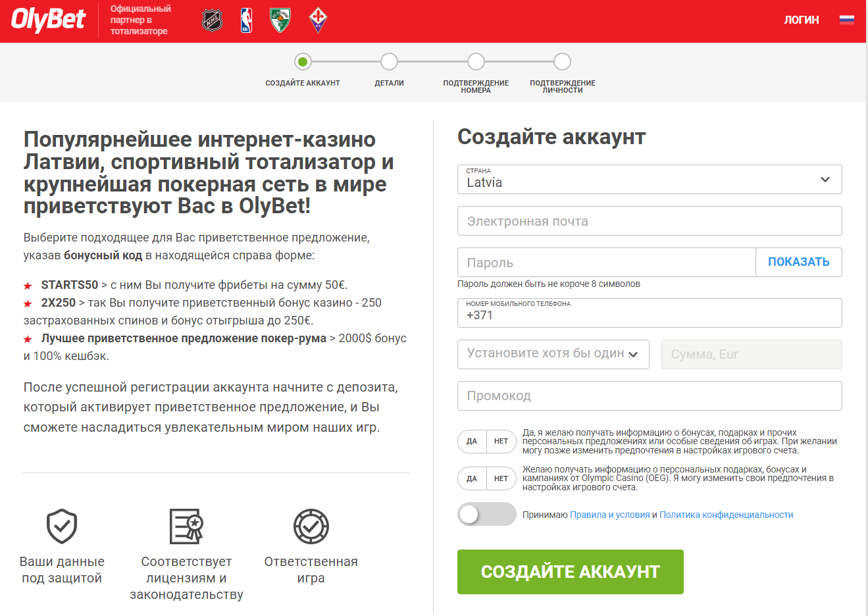Click the password length hint text

(549, 284)
